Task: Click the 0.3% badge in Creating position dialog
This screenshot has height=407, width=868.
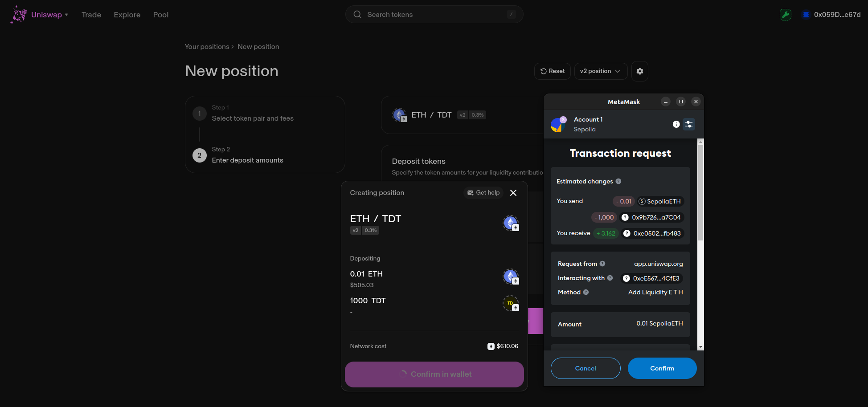Action: tap(371, 230)
